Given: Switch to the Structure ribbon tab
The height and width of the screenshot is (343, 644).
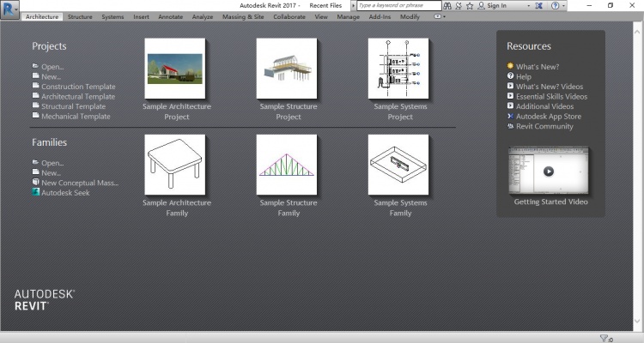Looking at the screenshot, I should click(80, 16).
